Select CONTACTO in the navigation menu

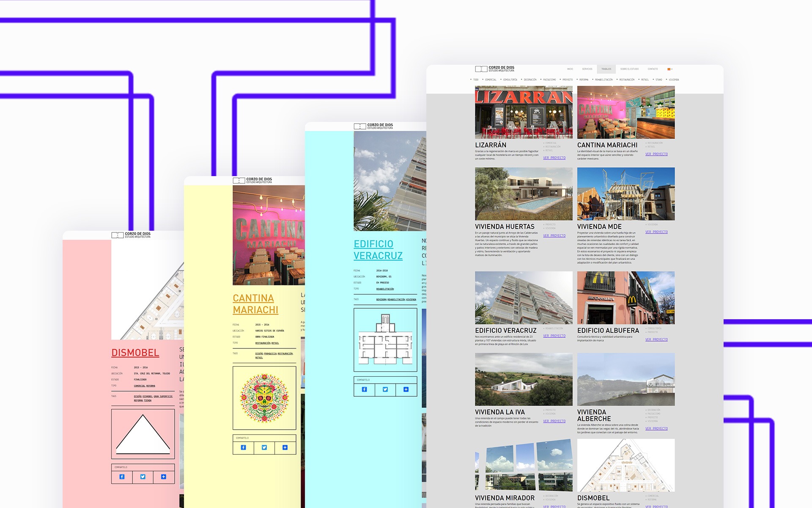(653, 69)
